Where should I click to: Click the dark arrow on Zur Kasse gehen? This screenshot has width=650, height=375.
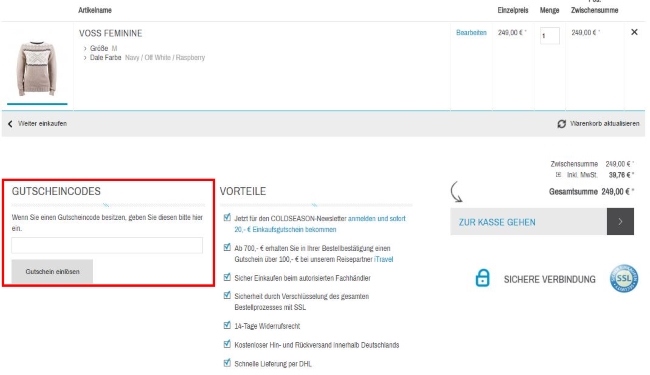point(620,222)
